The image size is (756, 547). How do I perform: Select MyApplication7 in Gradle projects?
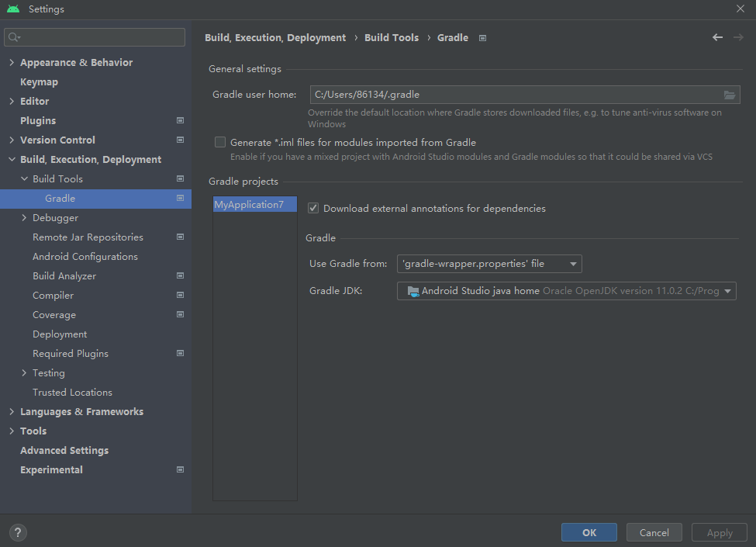pos(255,205)
